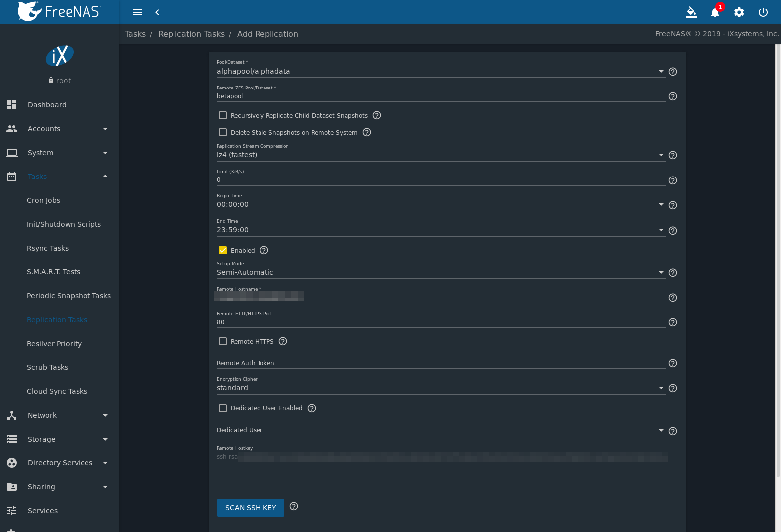This screenshot has height=532, width=781.
Task: Open the settings gear icon
Action: pos(739,12)
